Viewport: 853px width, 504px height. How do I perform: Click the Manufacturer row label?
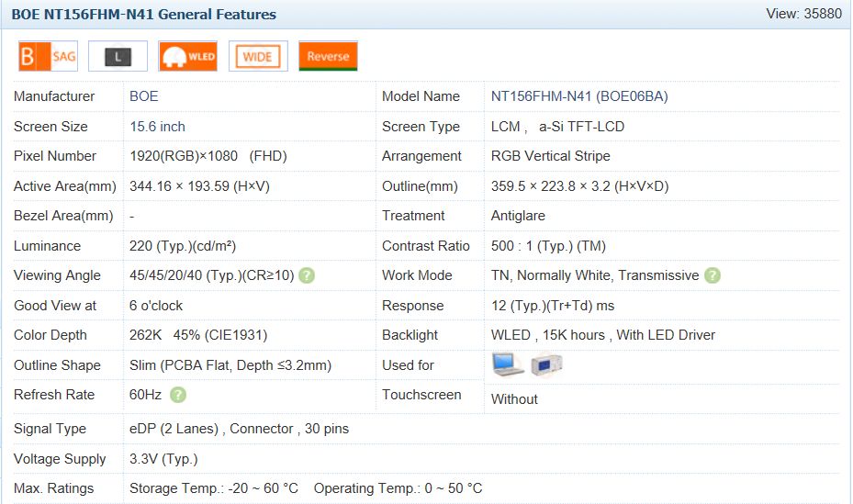54,96
